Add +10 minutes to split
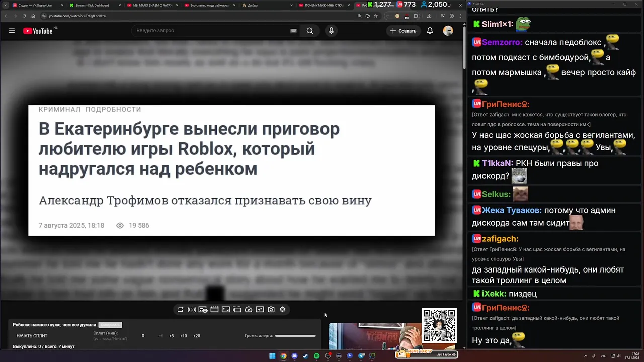 coord(183,336)
